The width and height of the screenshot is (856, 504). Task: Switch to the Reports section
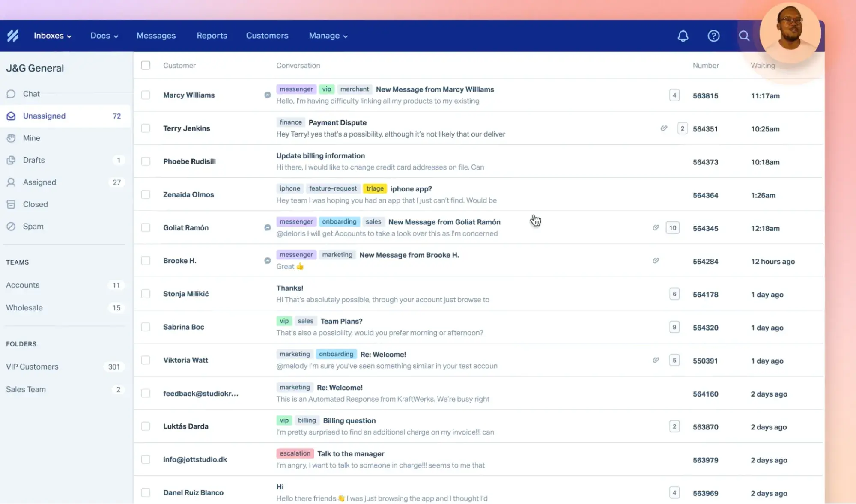212,36
